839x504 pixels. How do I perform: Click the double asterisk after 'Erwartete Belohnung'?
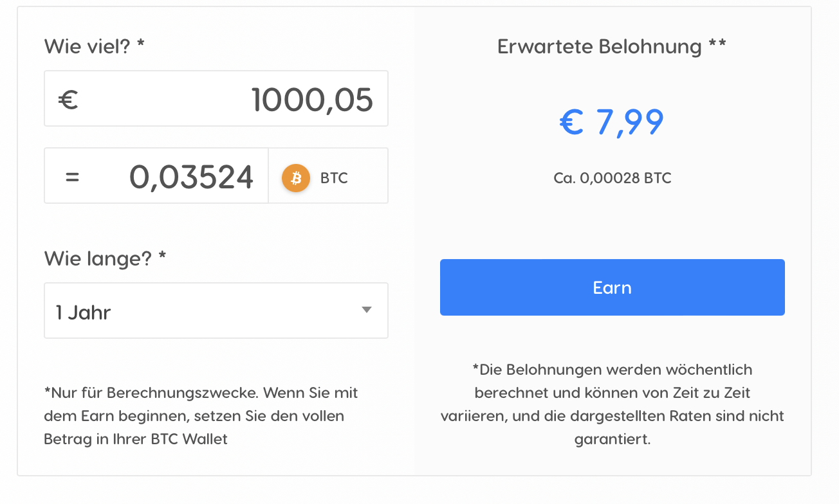(x=717, y=44)
